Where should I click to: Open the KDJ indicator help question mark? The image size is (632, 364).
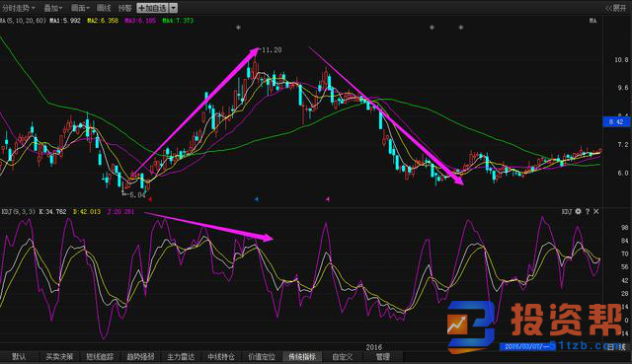click(588, 211)
